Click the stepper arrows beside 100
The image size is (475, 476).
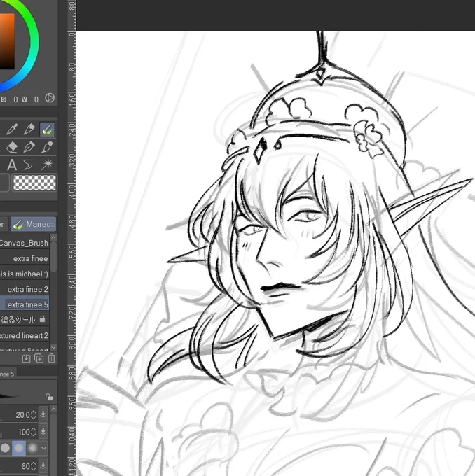34,432
